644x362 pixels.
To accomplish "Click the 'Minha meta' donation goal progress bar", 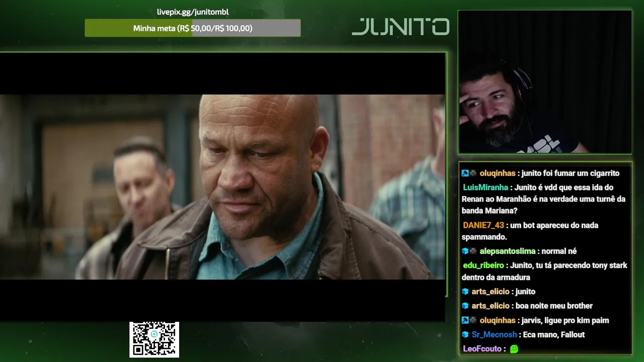I will pos(193,28).
